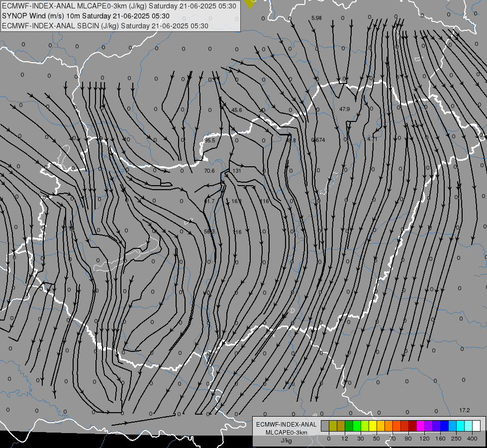Select the dark green legend swatch
This screenshot has width=487, height=448.
(349, 426)
